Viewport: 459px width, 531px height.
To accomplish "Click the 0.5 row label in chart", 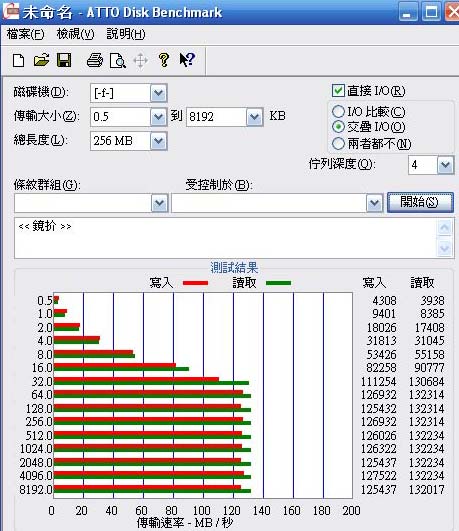I will [x=45, y=300].
